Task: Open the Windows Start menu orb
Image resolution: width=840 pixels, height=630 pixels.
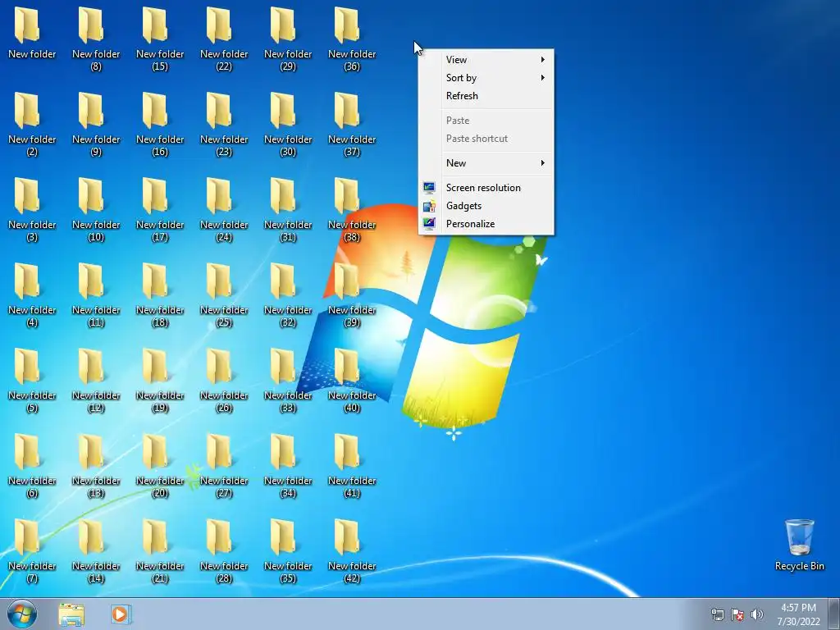Action: [22, 614]
